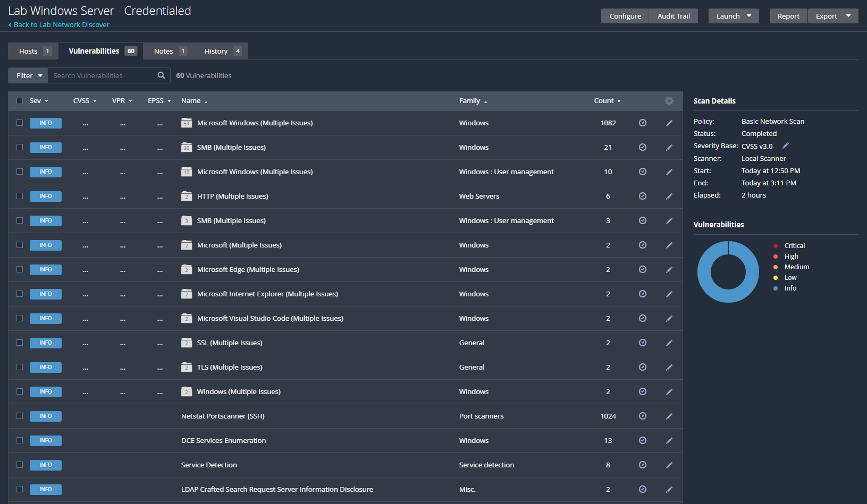Select the Service Detection row checkbox
The width and height of the screenshot is (867, 504).
[x=20, y=465]
